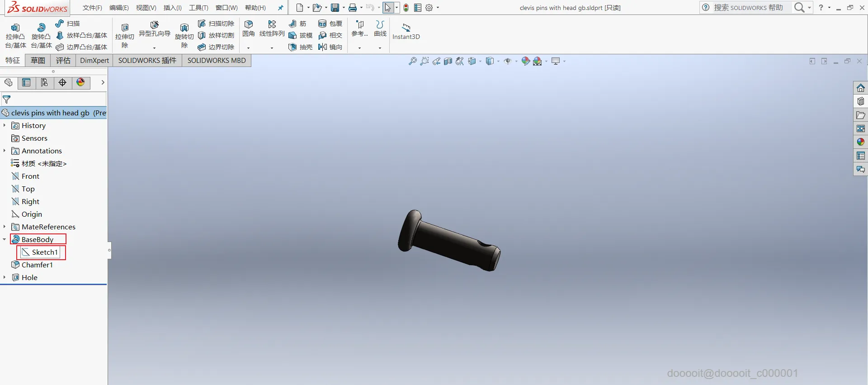Open the 插入(I) Insert menu
Image resolution: width=868 pixels, height=385 pixels.
(172, 8)
